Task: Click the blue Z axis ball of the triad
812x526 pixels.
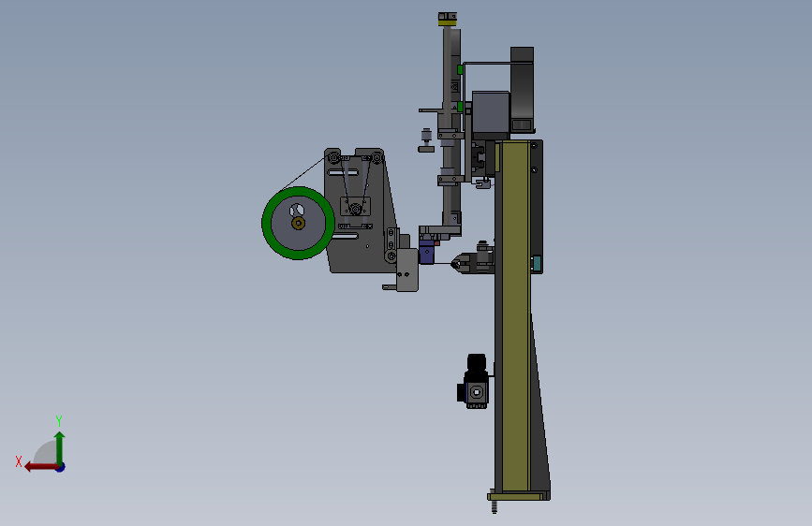Action: coord(61,467)
